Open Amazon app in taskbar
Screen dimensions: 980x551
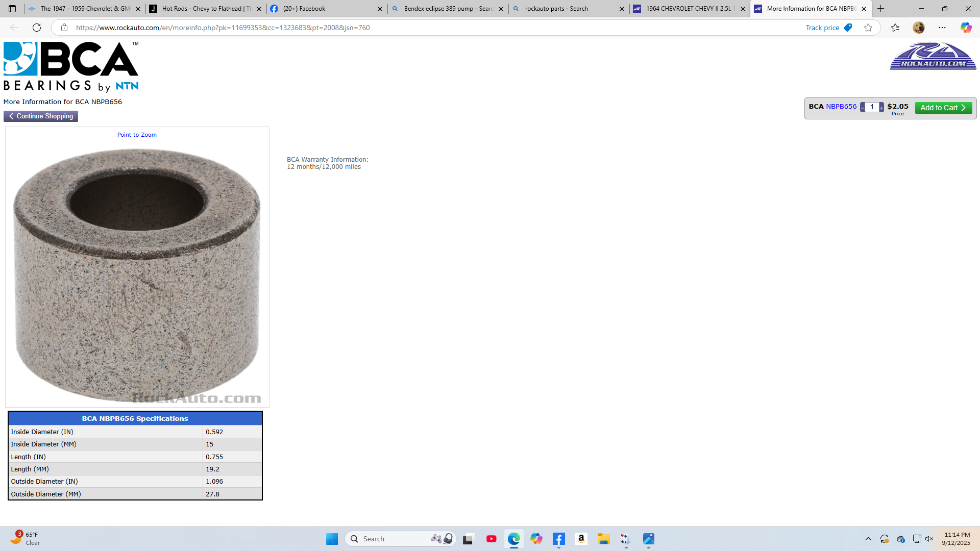click(x=581, y=539)
